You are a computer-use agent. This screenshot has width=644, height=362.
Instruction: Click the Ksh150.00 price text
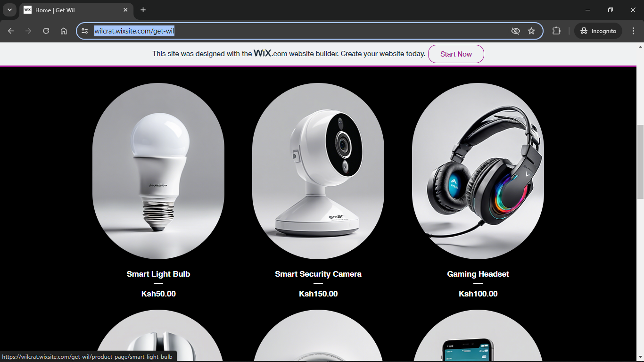[x=318, y=294]
